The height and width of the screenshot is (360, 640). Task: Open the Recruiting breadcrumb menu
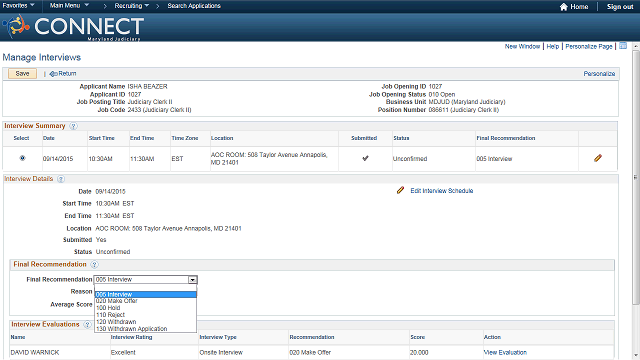(x=131, y=6)
